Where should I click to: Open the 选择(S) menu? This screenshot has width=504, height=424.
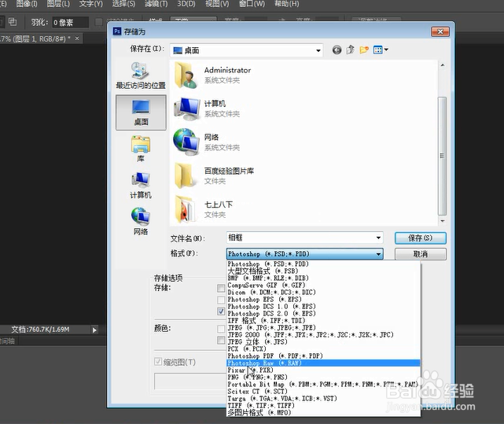(123, 3)
